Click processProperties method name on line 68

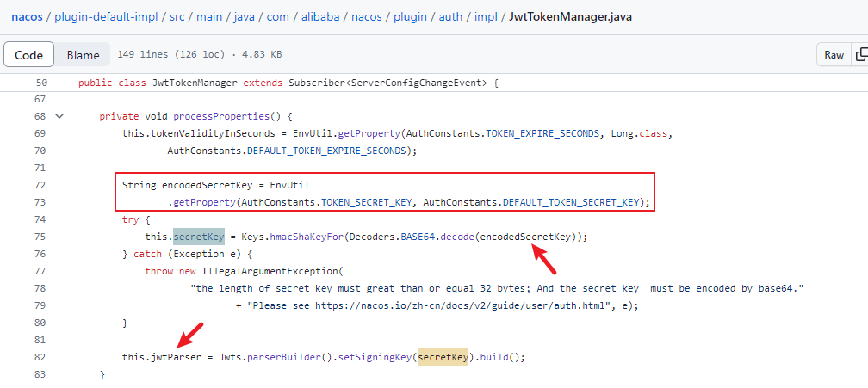point(221,117)
